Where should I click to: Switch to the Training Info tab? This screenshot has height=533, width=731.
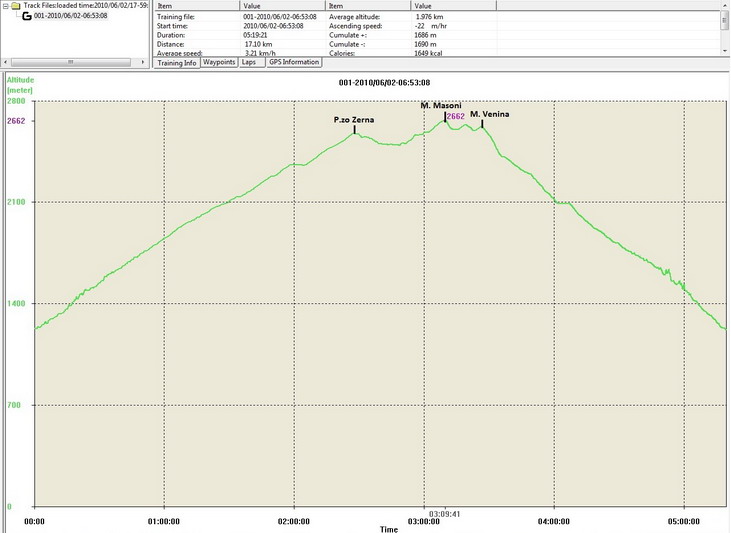point(176,63)
